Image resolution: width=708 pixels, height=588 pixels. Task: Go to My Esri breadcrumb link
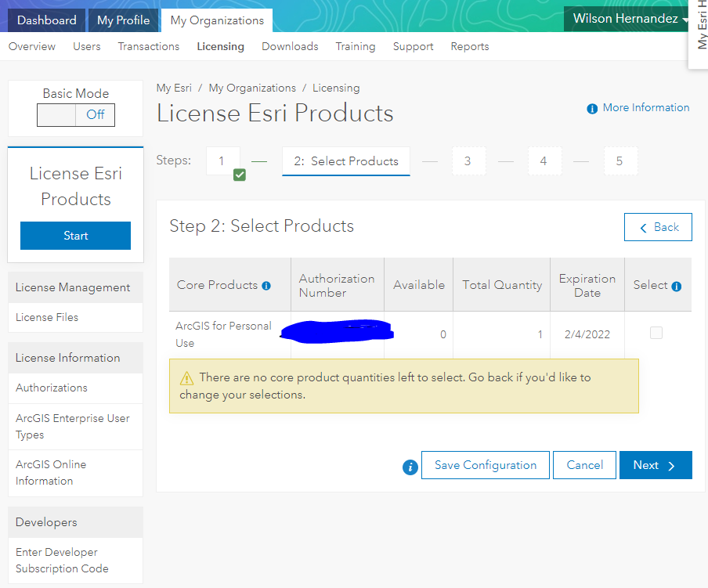pyautogui.click(x=174, y=88)
